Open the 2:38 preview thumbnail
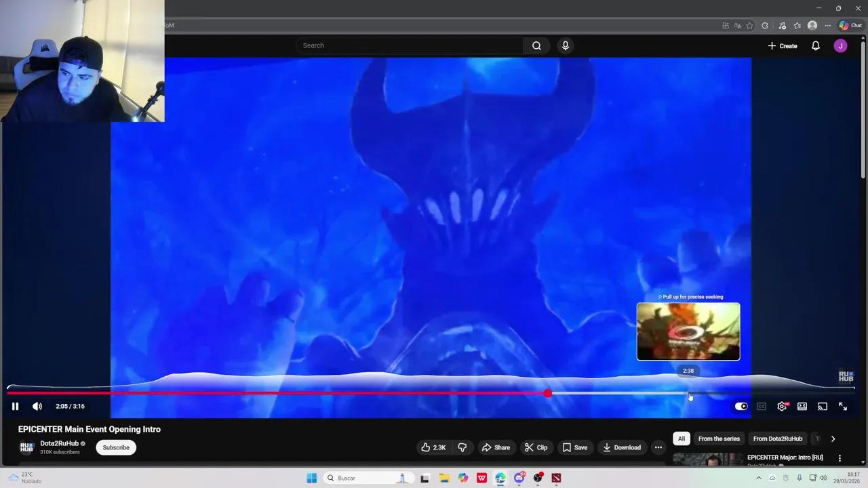This screenshot has height=488, width=868. tap(688, 331)
